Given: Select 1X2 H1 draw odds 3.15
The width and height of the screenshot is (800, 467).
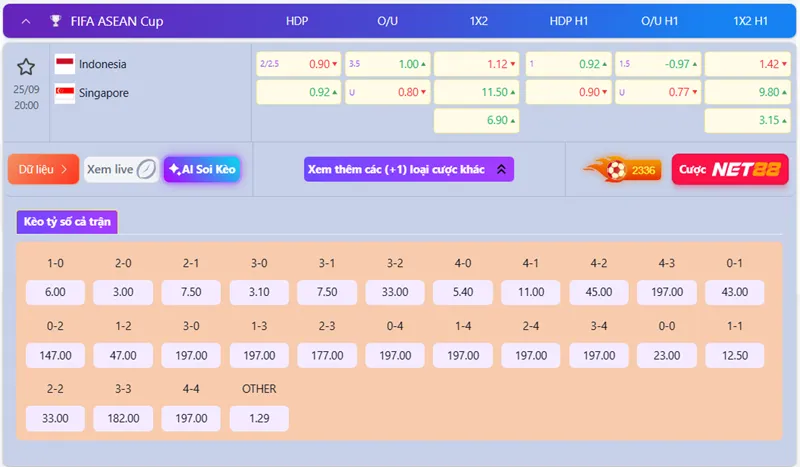Looking at the screenshot, I should [747, 120].
